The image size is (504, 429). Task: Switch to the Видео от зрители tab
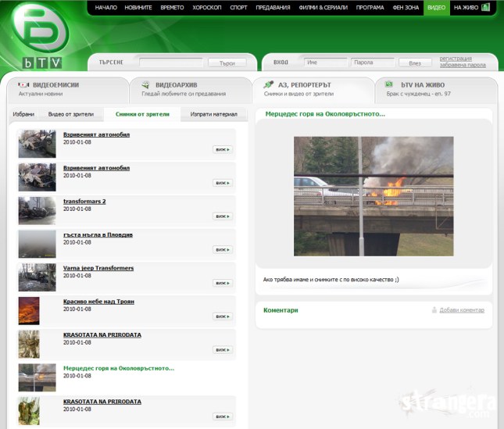tap(70, 114)
